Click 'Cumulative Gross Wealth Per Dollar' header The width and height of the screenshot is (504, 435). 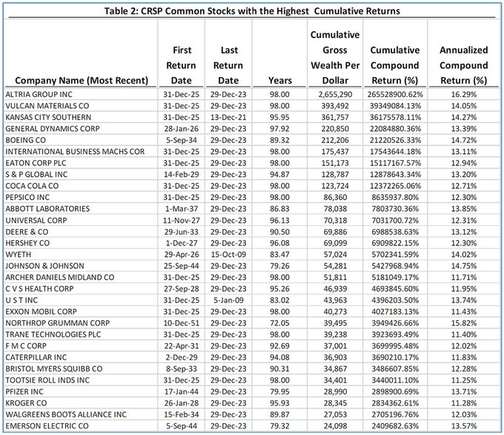point(335,58)
